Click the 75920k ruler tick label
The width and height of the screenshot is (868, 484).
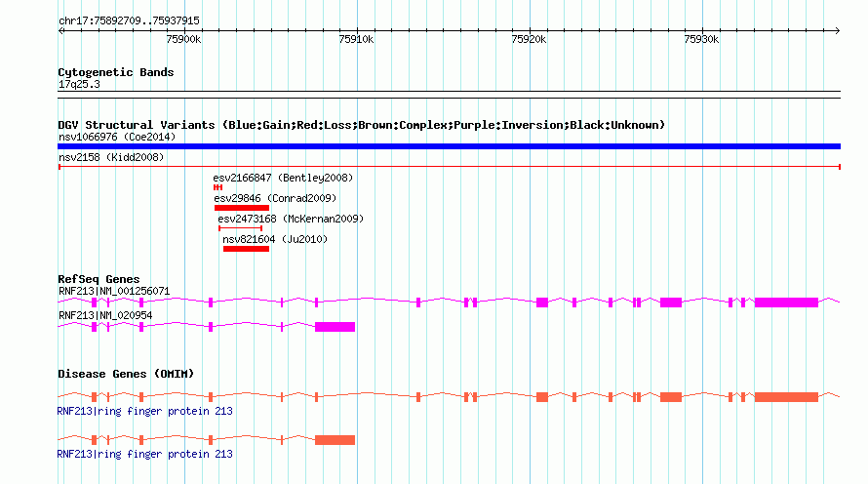(x=530, y=39)
